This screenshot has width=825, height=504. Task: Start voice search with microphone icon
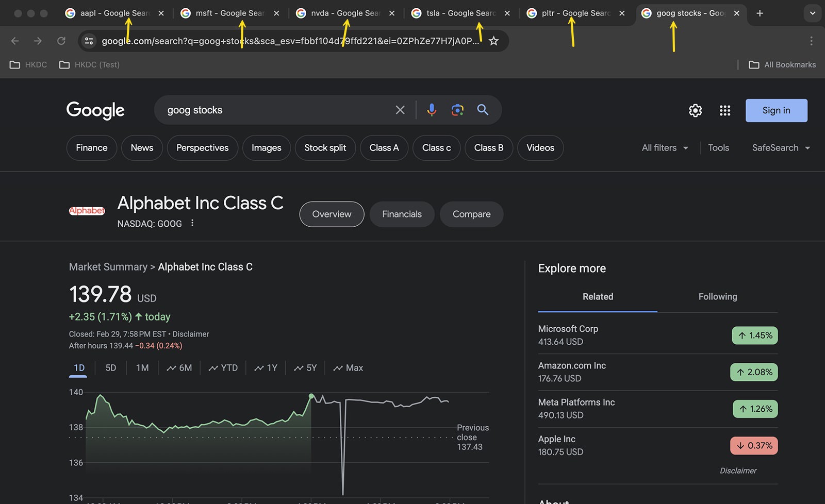[x=432, y=110]
